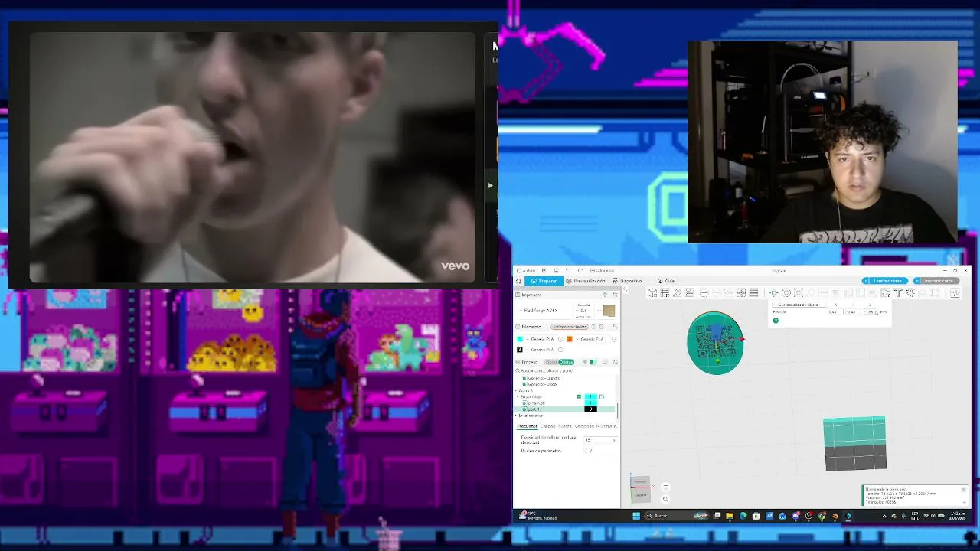Open the Laminar cama arrow dropdown
Viewport: 980px width, 551px height.
(x=864, y=281)
